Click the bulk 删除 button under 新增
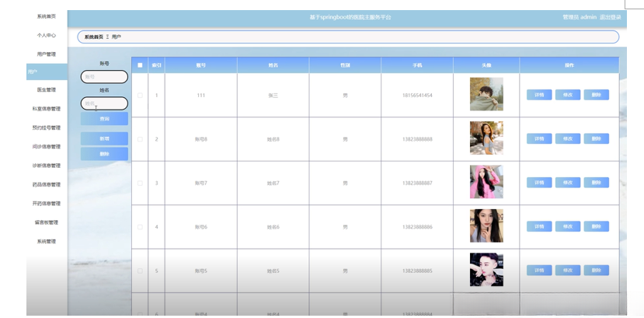 coord(104,154)
